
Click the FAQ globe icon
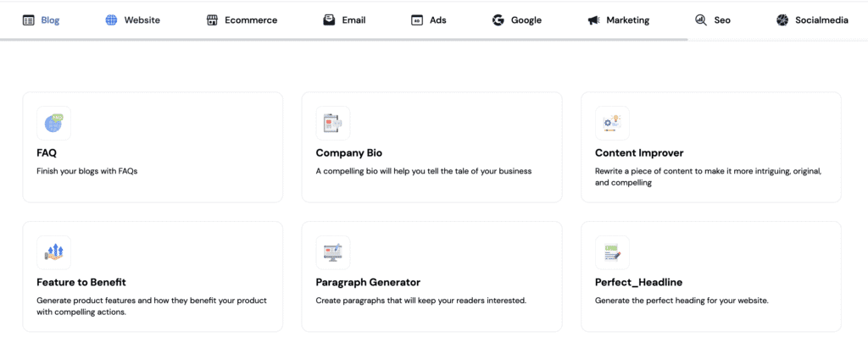click(53, 124)
